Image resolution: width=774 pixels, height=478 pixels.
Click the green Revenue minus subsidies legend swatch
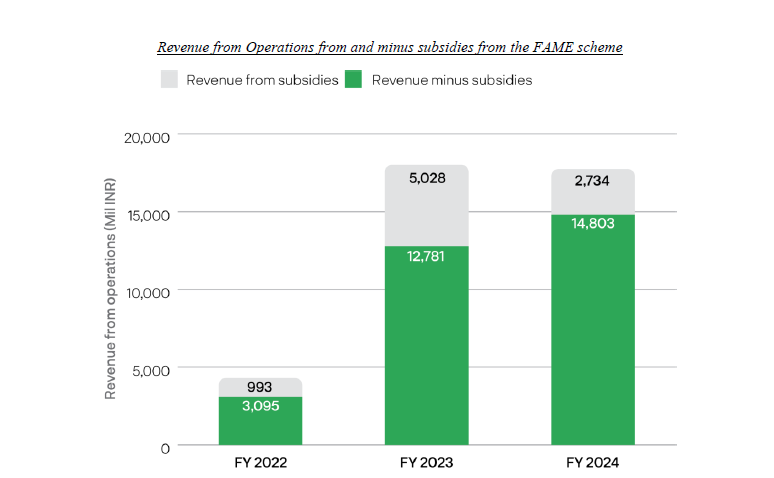coord(354,80)
